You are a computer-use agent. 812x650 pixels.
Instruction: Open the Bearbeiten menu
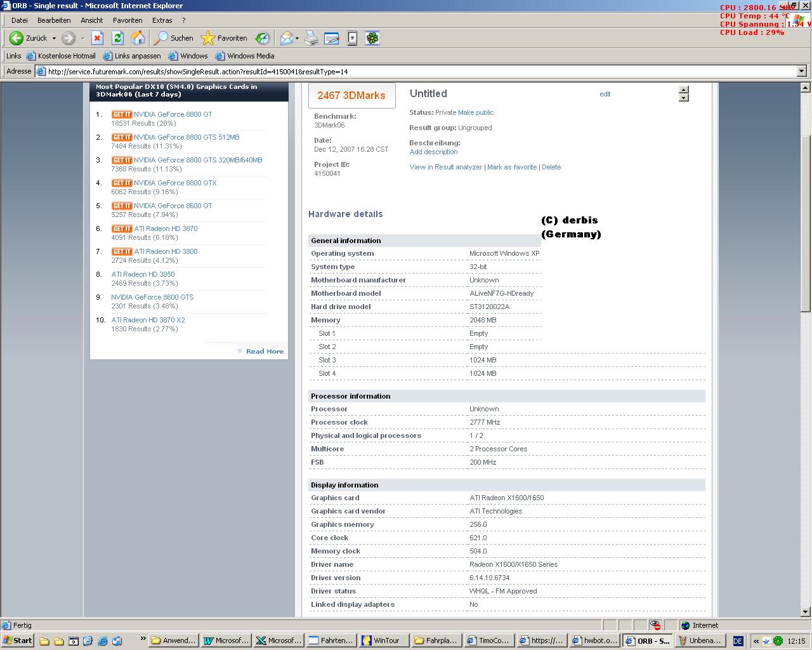(54, 20)
